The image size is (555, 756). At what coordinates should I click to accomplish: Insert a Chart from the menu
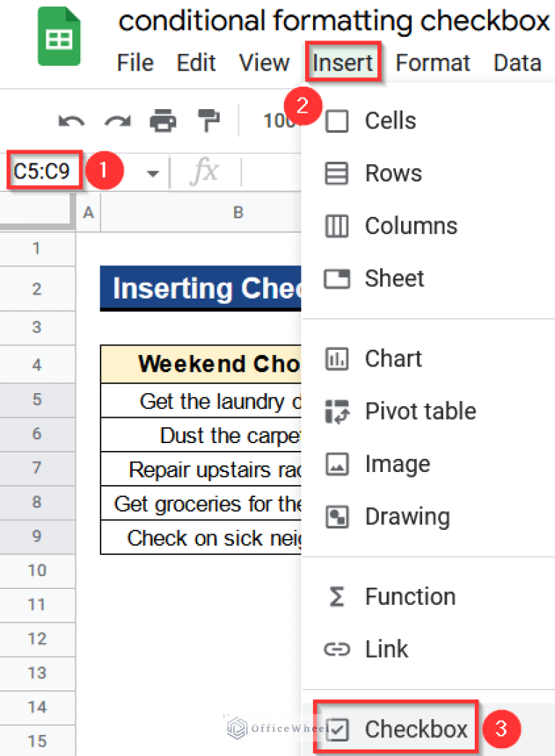click(x=393, y=358)
